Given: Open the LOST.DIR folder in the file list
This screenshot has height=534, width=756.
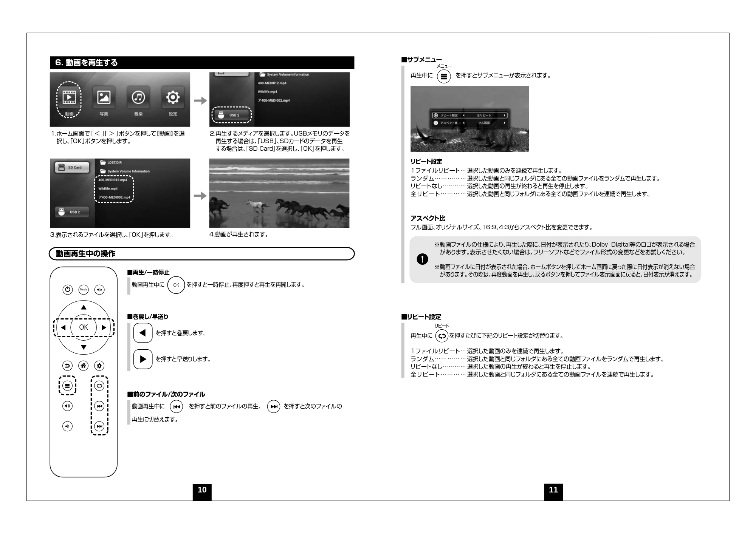Looking at the screenshot, I should [111, 163].
